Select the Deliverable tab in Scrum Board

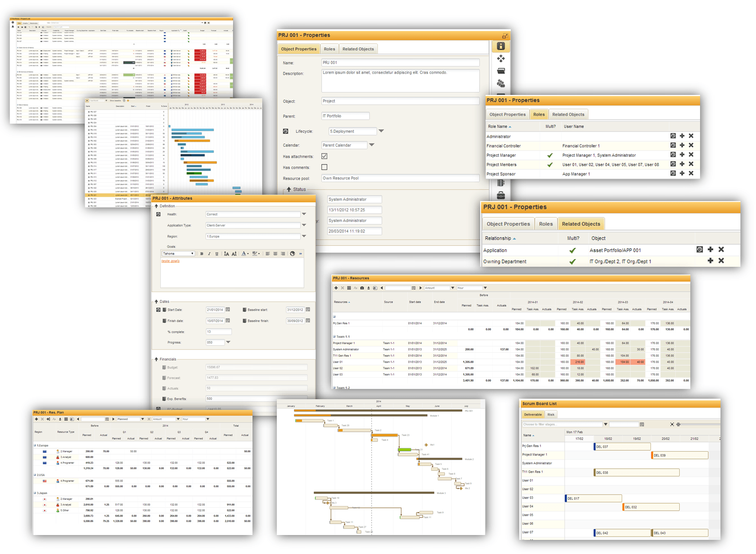pos(533,415)
